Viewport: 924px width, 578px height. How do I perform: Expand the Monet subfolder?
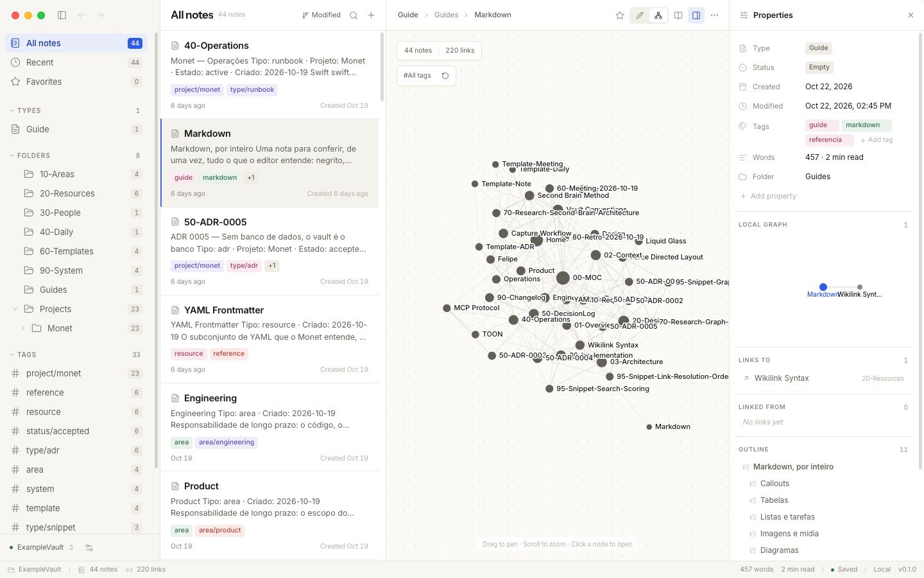[23, 328]
